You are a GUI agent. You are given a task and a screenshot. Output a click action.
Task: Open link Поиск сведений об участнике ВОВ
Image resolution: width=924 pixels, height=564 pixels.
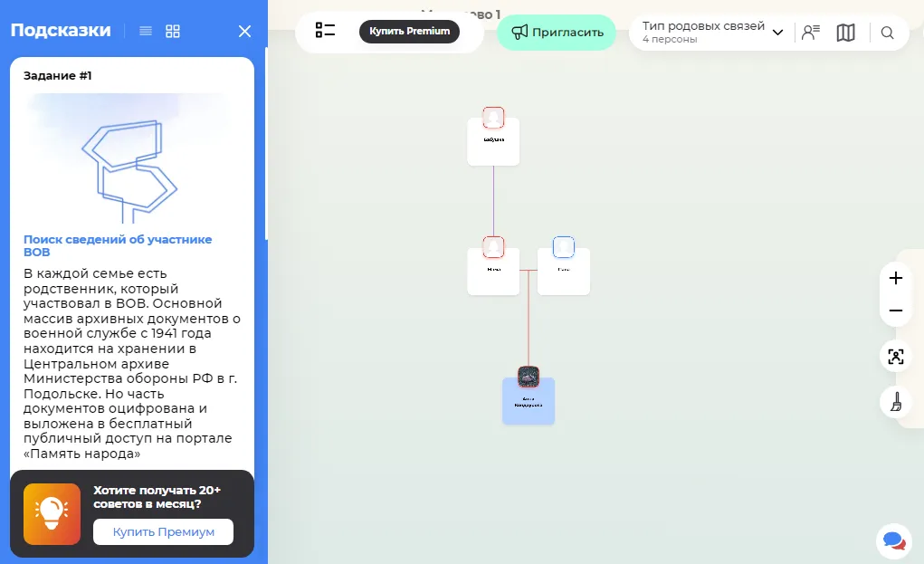[118, 245]
